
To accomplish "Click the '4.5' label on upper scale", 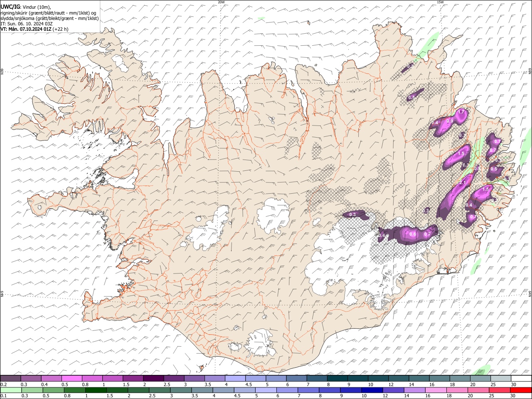I will (249, 384).
